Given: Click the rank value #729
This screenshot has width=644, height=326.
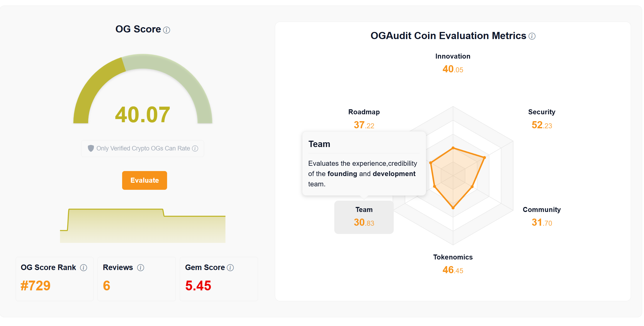Looking at the screenshot, I should pos(35,285).
